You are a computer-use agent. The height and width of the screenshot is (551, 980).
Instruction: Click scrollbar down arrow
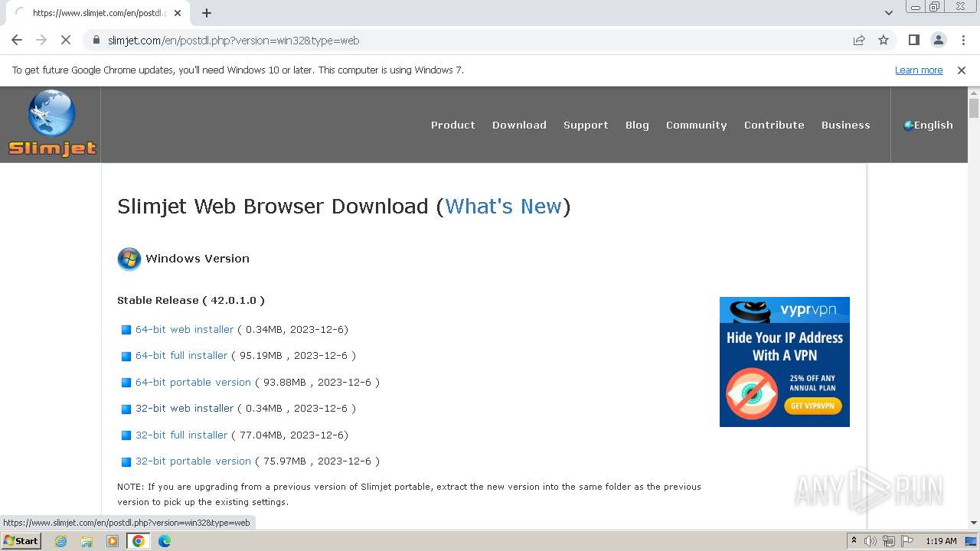coord(974,523)
